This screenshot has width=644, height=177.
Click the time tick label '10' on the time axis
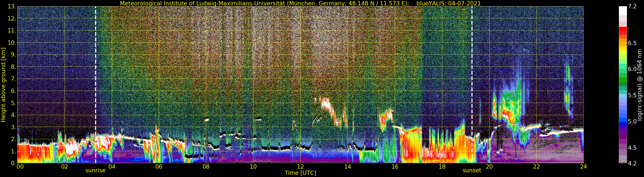pos(253,167)
